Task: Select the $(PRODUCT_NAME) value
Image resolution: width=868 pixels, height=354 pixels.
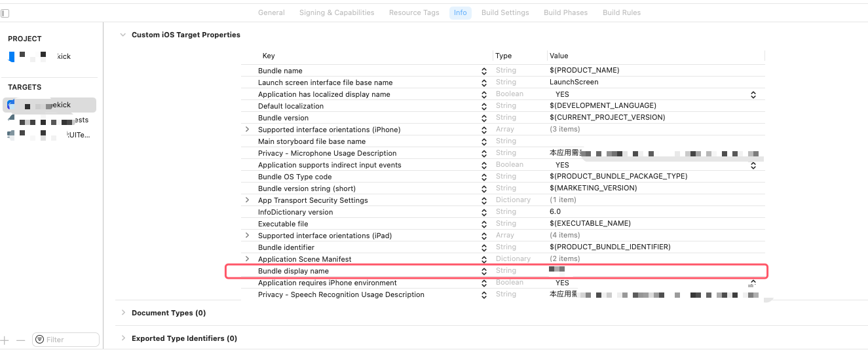Action: tap(584, 71)
